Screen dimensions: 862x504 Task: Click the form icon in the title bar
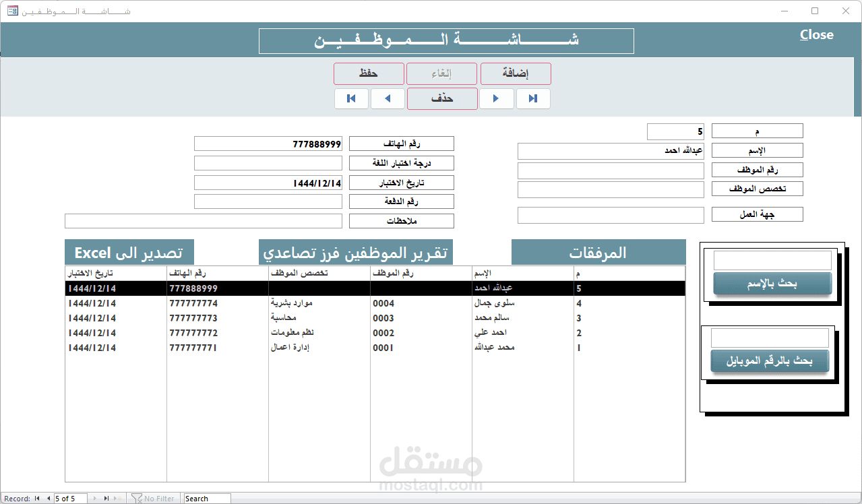tap(11, 11)
